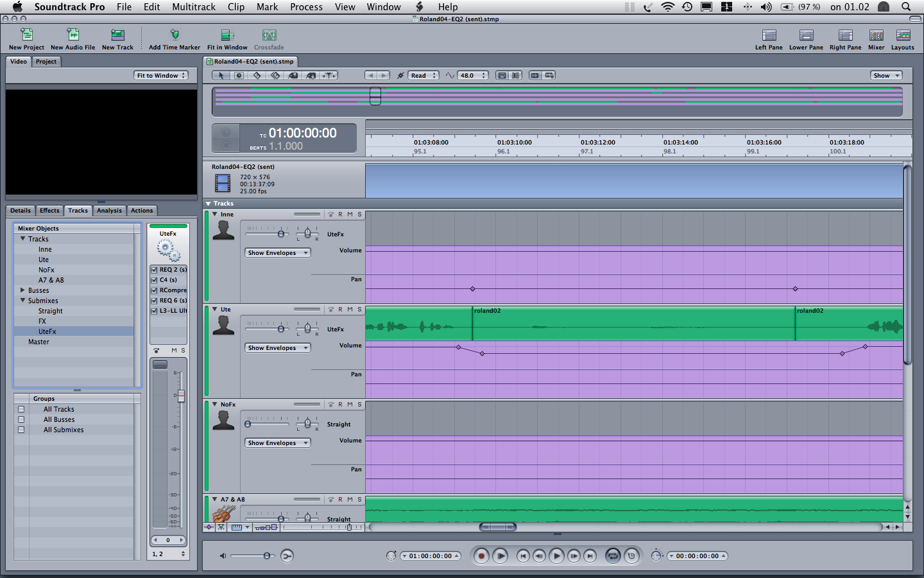
Task: Click Fit in Window in the toolbar
Action: click(x=227, y=39)
